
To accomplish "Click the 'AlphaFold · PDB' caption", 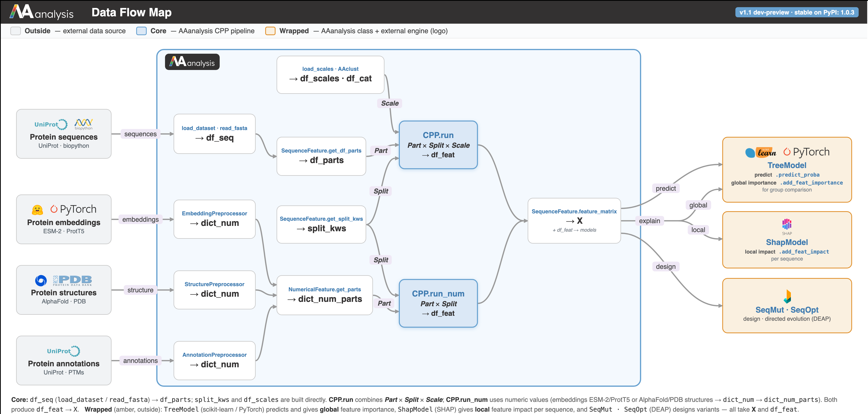I will [64, 301].
